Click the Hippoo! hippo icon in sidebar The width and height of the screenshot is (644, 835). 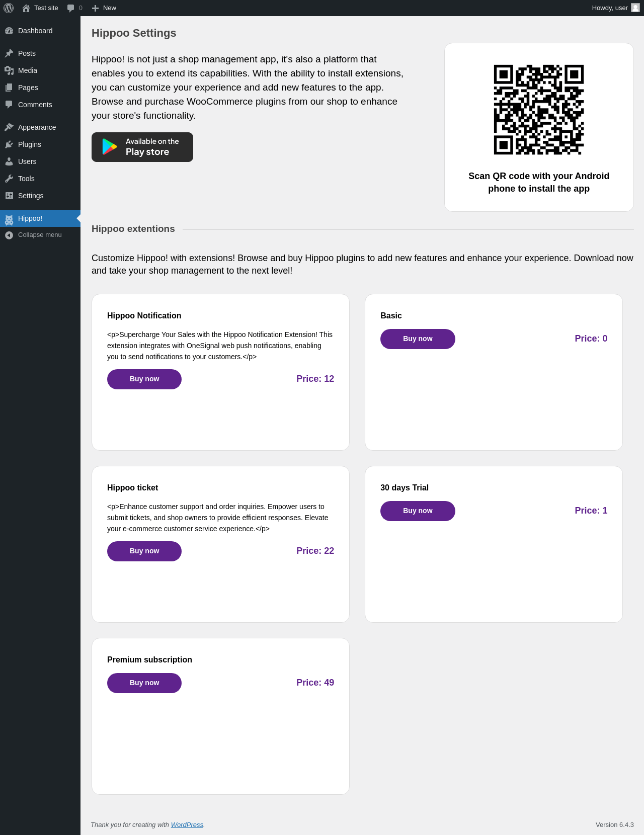point(9,219)
